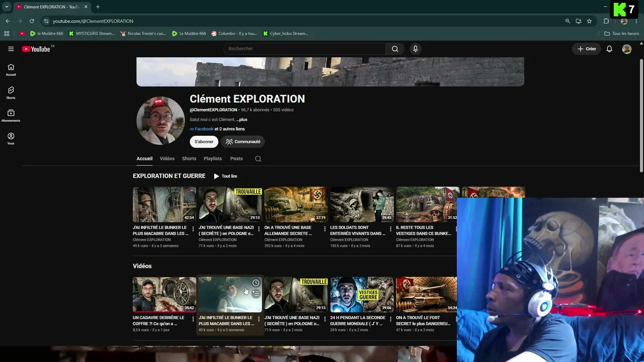Open Abonnements in the left sidebar

[x=11, y=116]
